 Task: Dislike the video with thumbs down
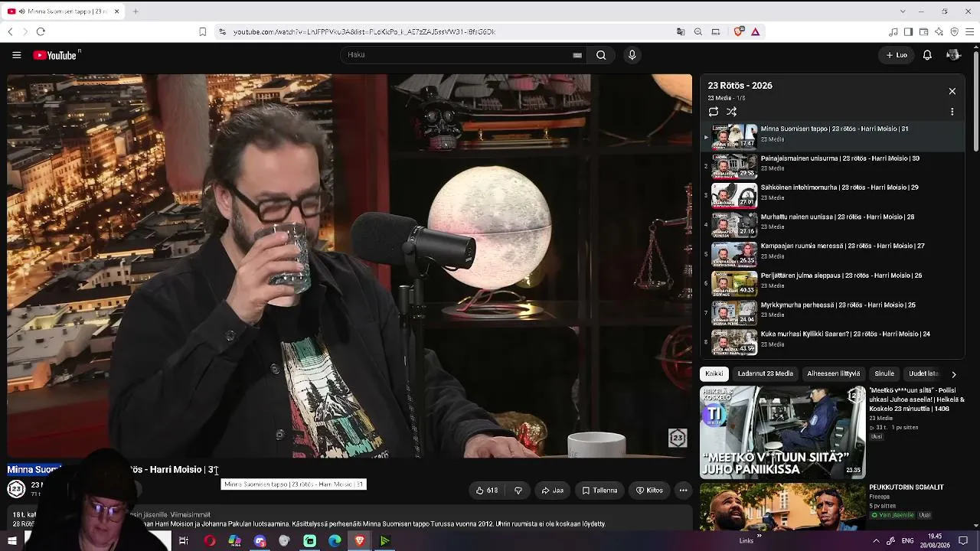pos(518,491)
